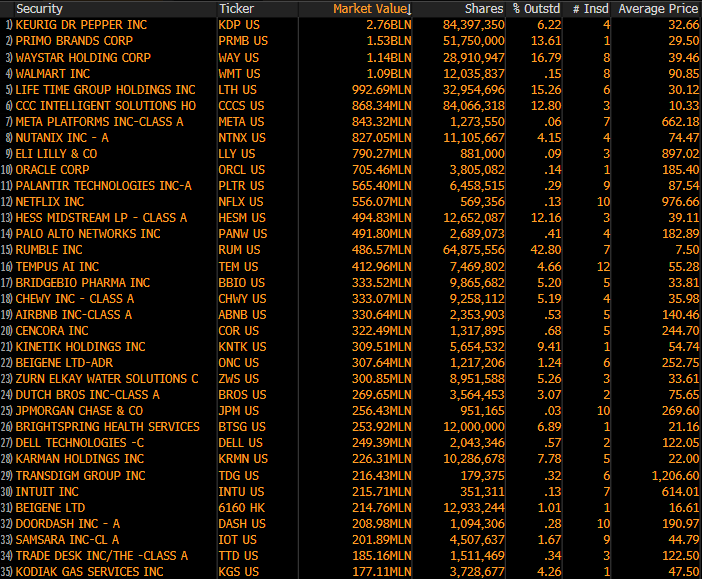Click HESS MIDSTREAM LP - CLASS A
The image size is (702, 579).
pos(101,218)
